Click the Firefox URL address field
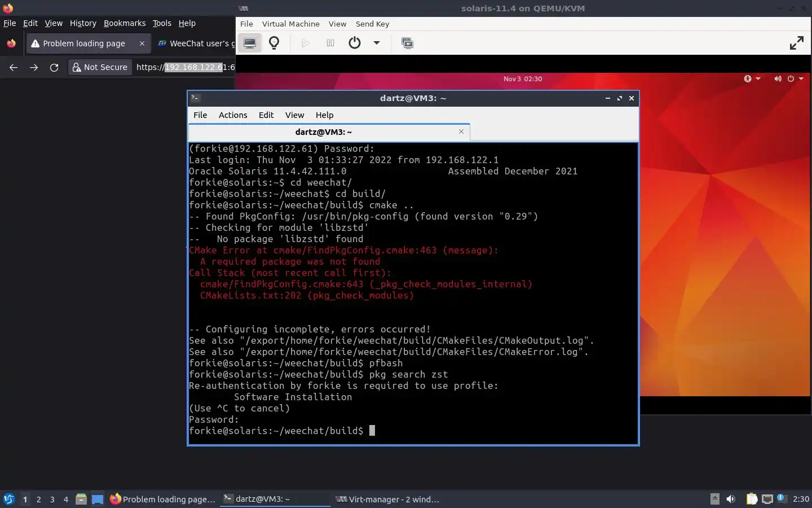The image size is (812, 508). (x=185, y=67)
